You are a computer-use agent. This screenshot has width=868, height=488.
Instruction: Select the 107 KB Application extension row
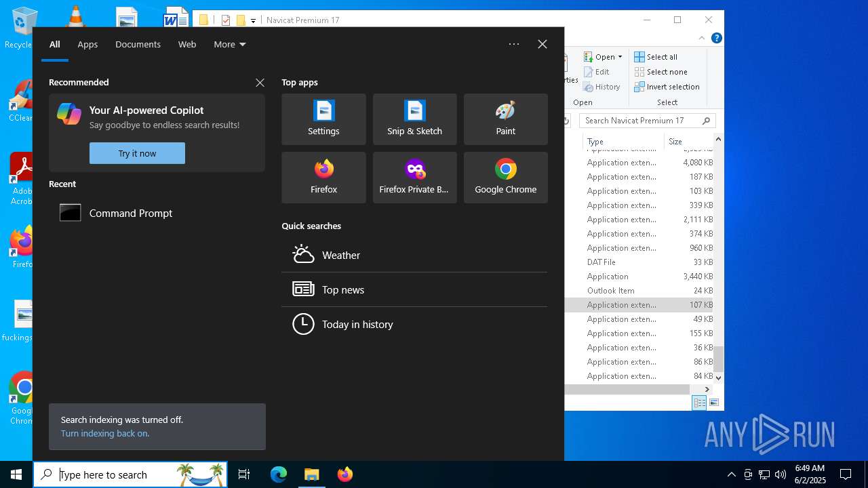tap(639, 305)
